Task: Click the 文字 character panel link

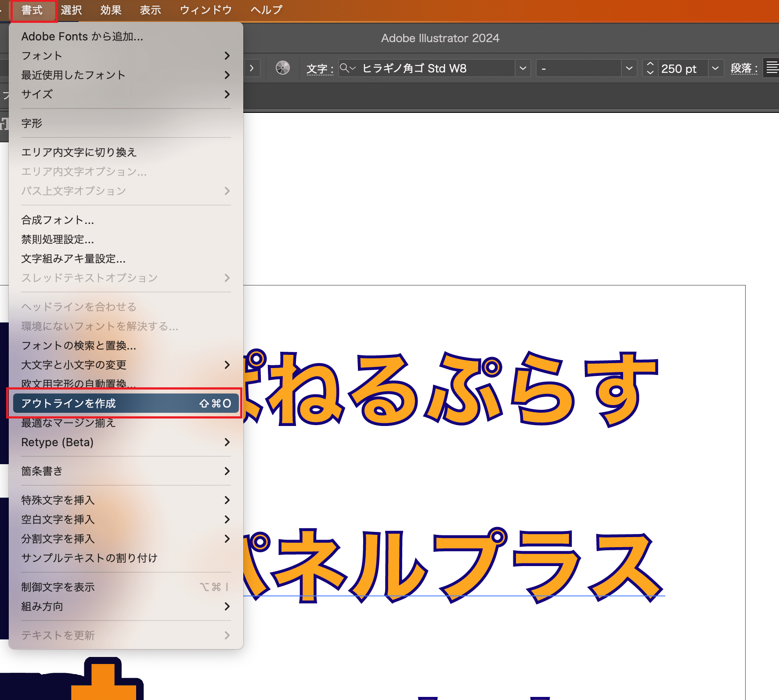Action: 319,69
